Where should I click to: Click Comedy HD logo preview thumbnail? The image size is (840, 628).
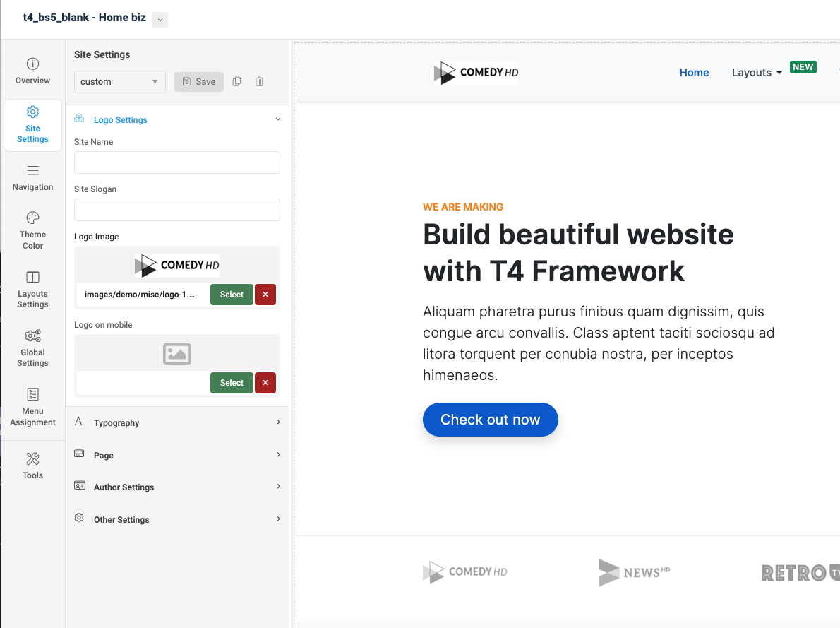176,266
